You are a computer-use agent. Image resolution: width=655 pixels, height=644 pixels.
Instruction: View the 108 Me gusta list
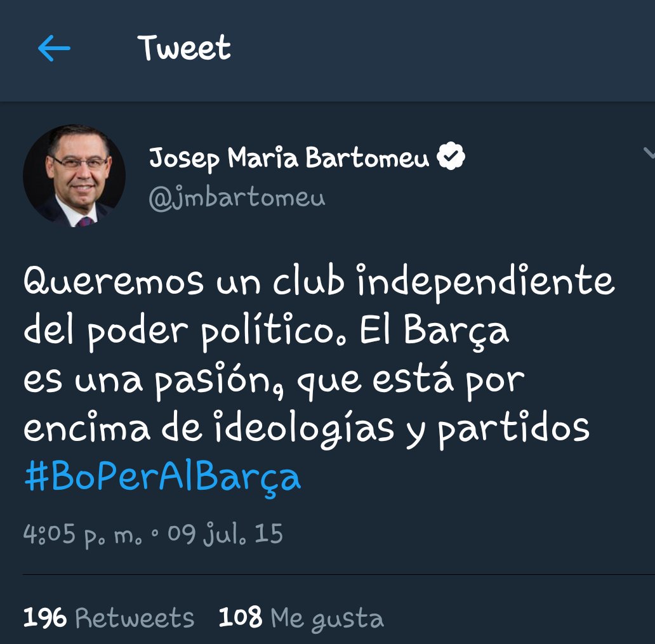(x=301, y=618)
